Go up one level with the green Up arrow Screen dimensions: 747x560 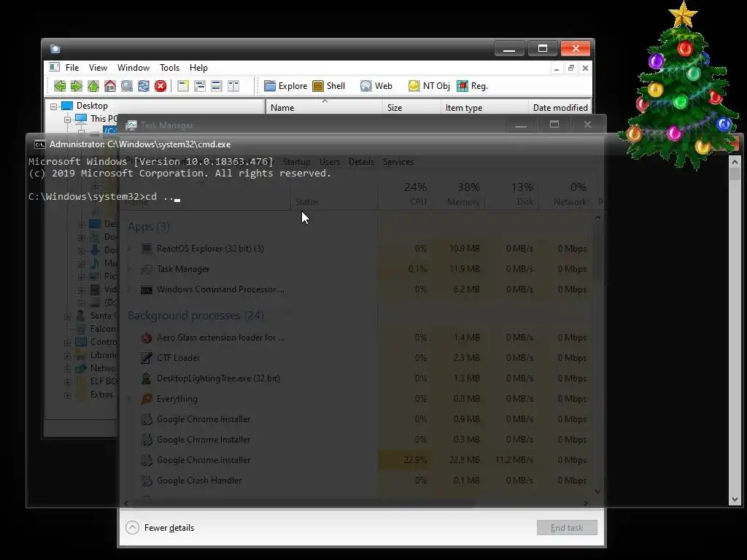click(x=93, y=86)
